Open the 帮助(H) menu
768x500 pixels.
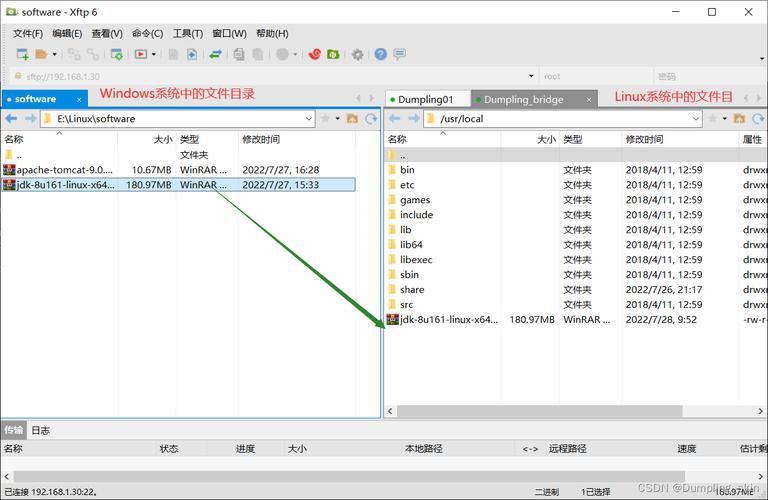click(x=272, y=33)
